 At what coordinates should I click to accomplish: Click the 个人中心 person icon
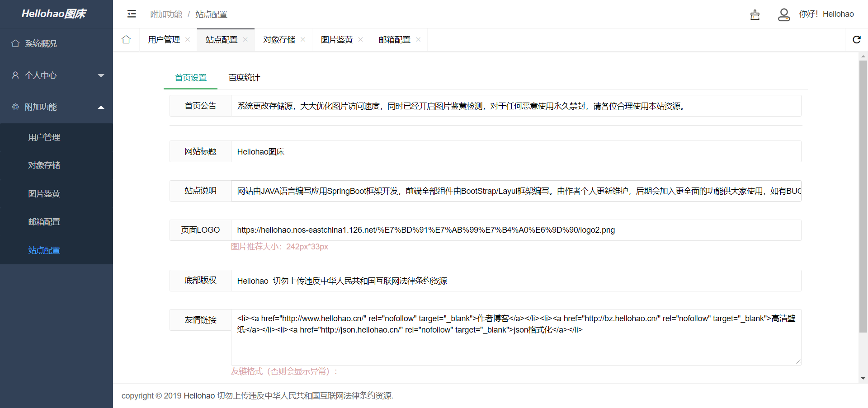coord(15,75)
